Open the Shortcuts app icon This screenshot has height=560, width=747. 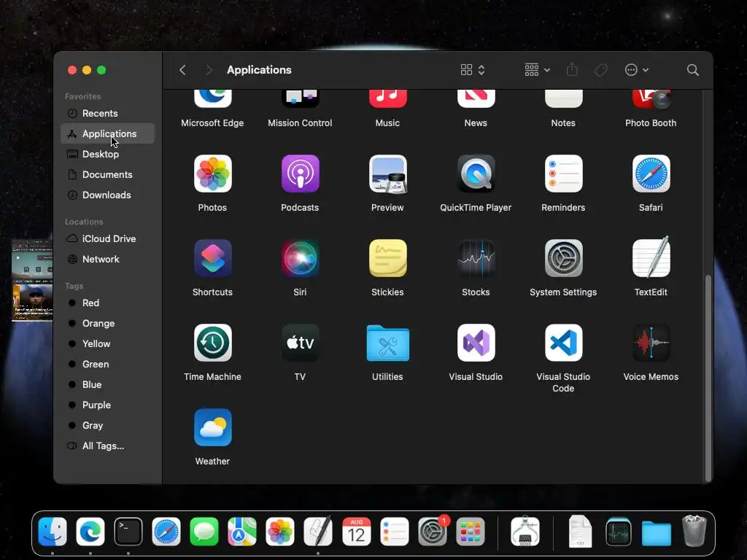pos(212,258)
